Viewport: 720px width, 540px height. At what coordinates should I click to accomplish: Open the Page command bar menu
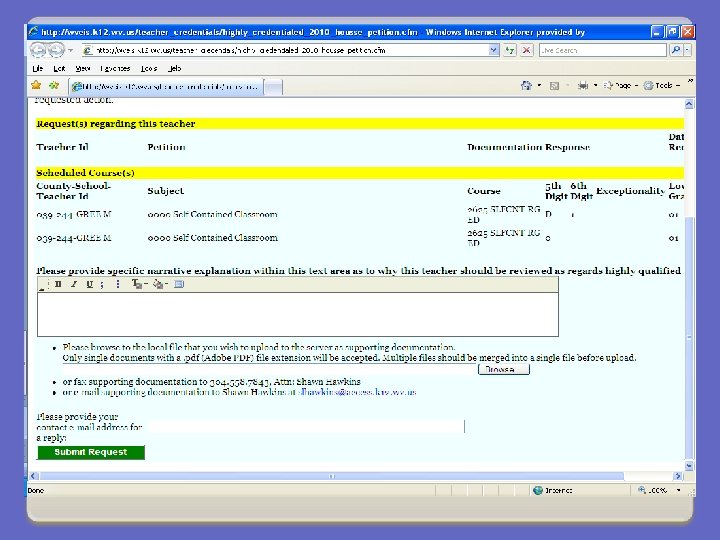coord(620,85)
